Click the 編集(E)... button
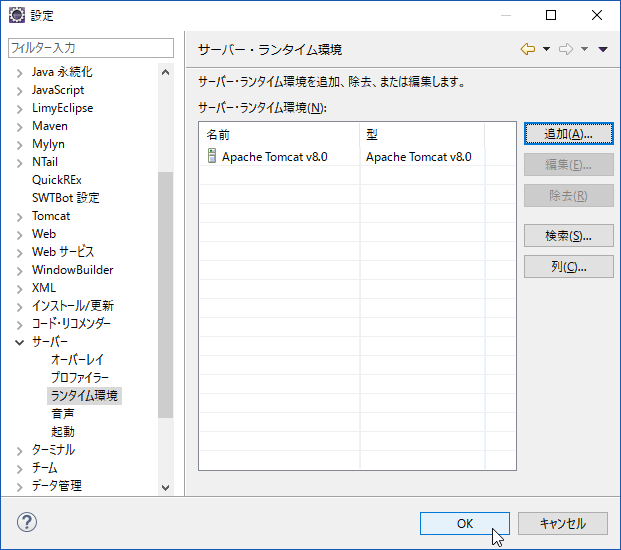The image size is (621, 550). pyautogui.click(x=569, y=164)
